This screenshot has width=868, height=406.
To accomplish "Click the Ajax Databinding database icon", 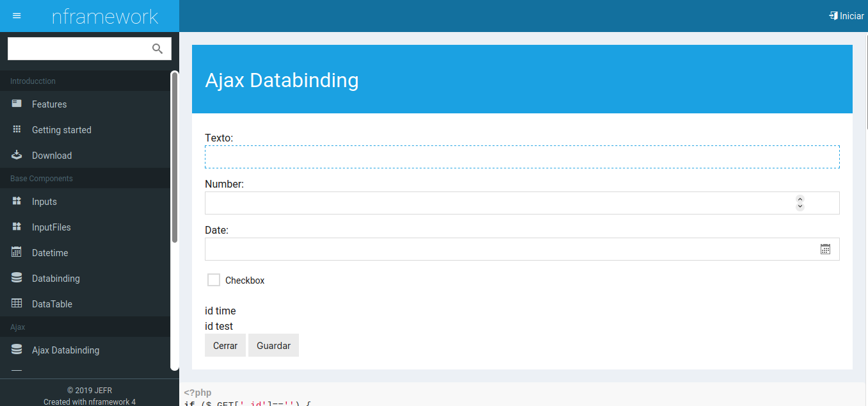I will tap(17, 350).
